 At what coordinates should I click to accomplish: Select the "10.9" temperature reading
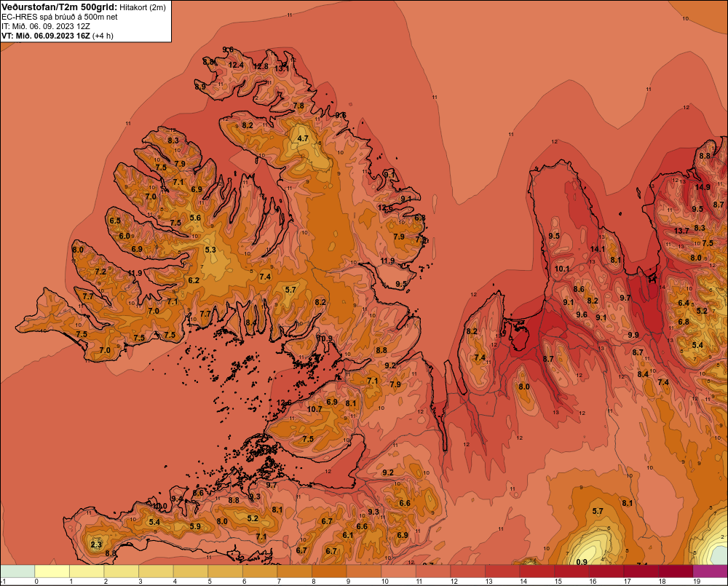click(325, 338)
